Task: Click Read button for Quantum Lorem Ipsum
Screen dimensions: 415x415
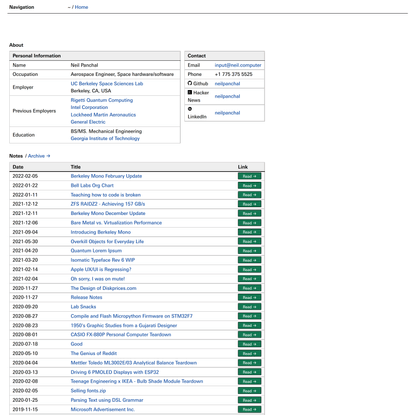Action: click(x=249, y=251)
